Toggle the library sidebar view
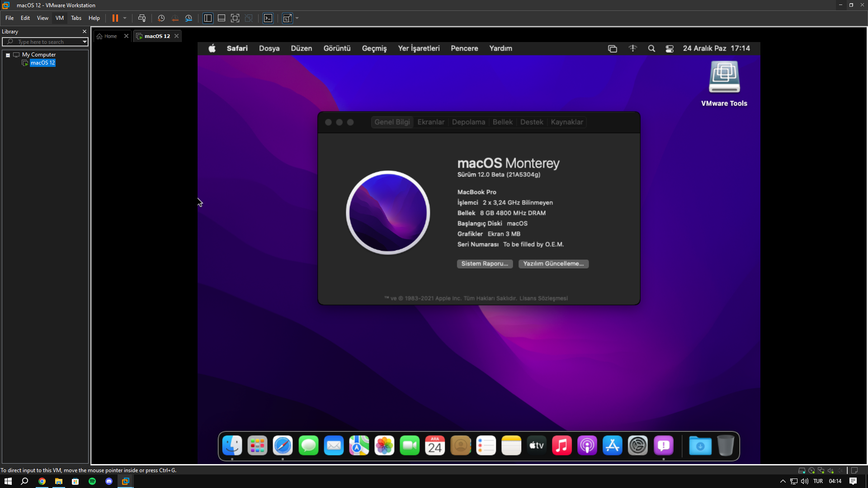The width and height of the screenshot is (868, 488). [208, 18]
